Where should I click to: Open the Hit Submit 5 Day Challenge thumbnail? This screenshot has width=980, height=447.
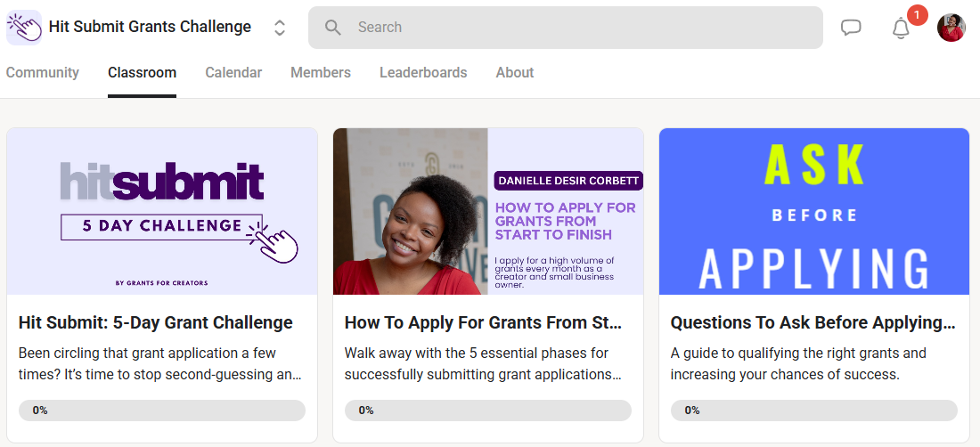162,211
